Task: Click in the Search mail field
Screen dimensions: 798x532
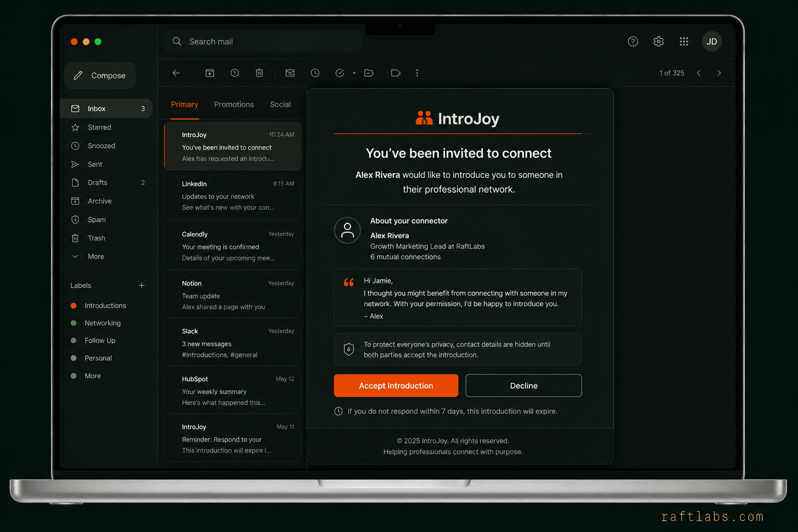Action: click(x=263, y=42)
